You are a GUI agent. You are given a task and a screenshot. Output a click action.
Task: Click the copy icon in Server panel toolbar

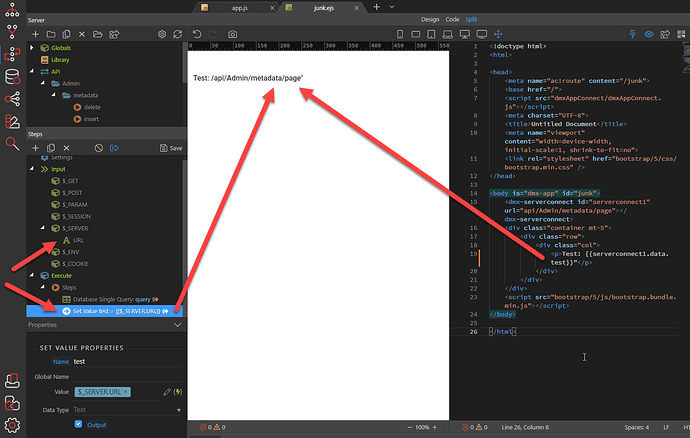(x=66, y=34)
